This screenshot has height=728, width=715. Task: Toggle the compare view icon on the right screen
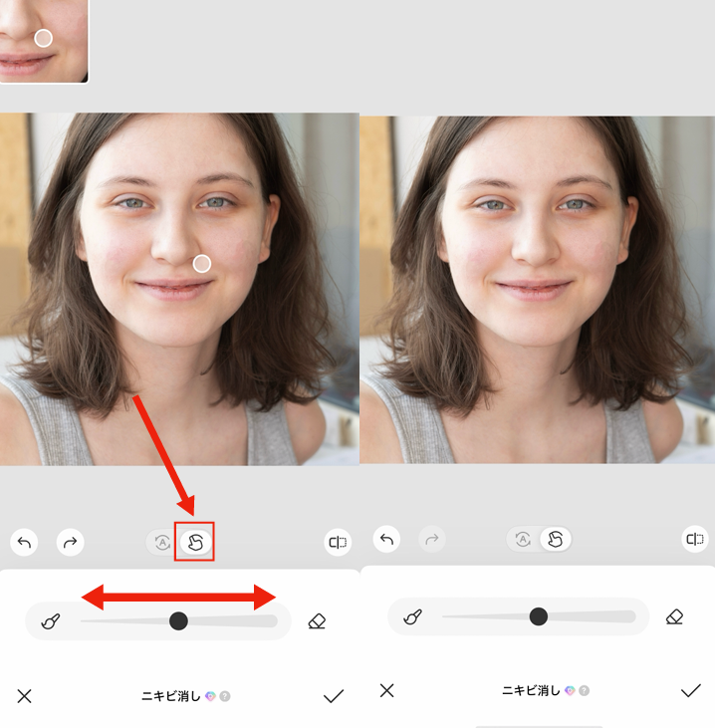[x=694, y=540]
